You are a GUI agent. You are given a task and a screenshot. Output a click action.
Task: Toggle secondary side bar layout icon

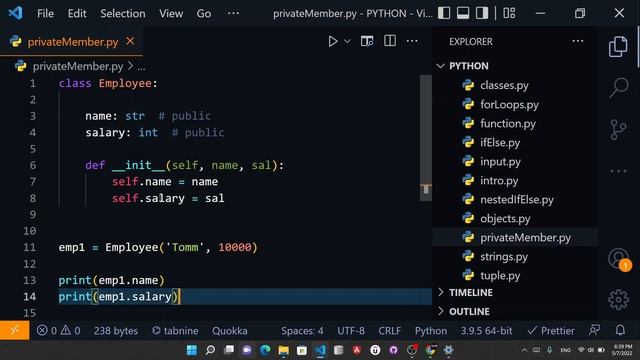pos(482,13)
